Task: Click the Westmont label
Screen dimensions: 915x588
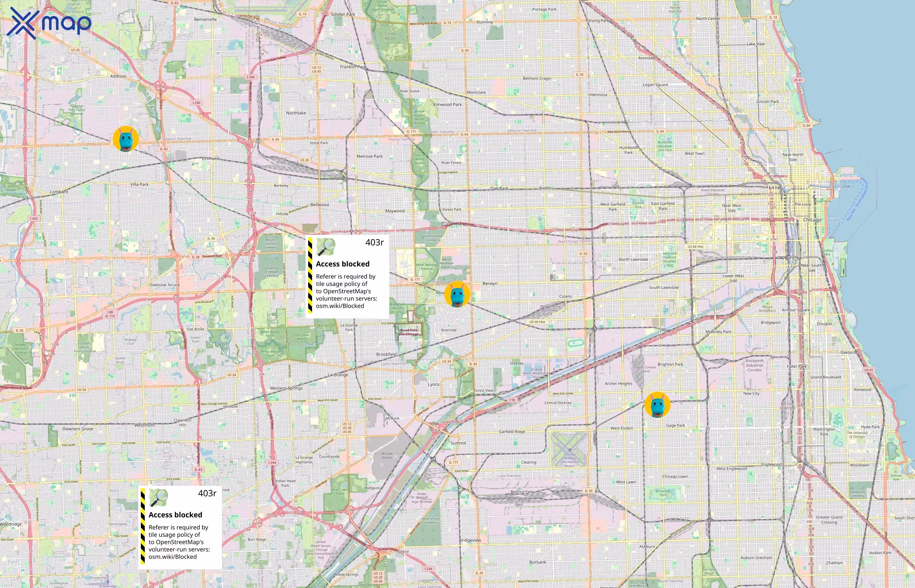Action: pos(144,425)
